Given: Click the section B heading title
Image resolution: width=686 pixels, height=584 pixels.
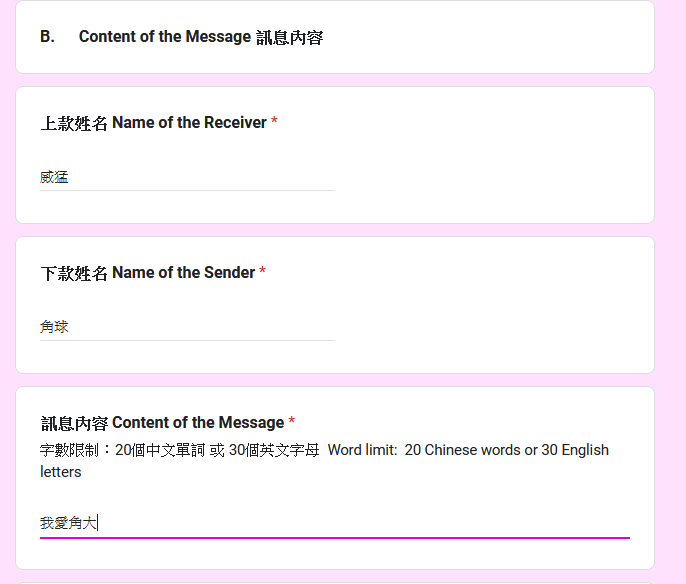Looking at the screenshot, I should pos(182,37).
